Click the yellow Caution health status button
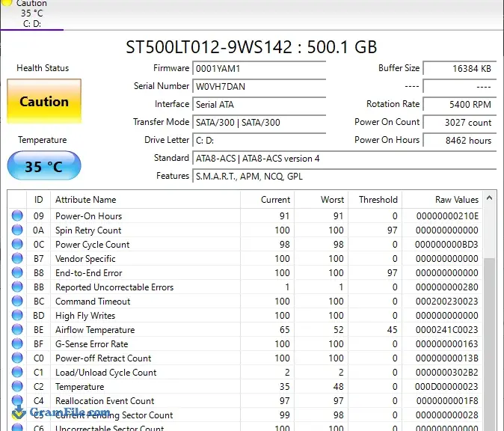The width and height of the screenshot is (504, 431). (44, 101)
